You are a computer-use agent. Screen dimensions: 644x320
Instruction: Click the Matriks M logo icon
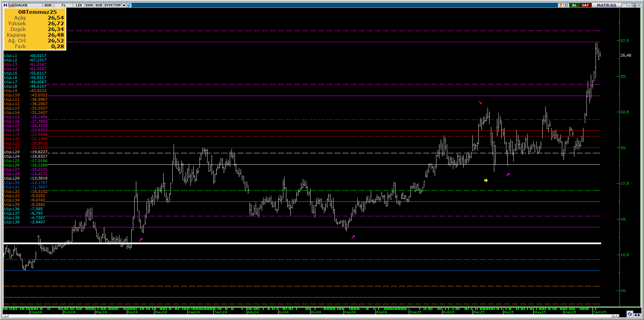(x=5, y=5)
